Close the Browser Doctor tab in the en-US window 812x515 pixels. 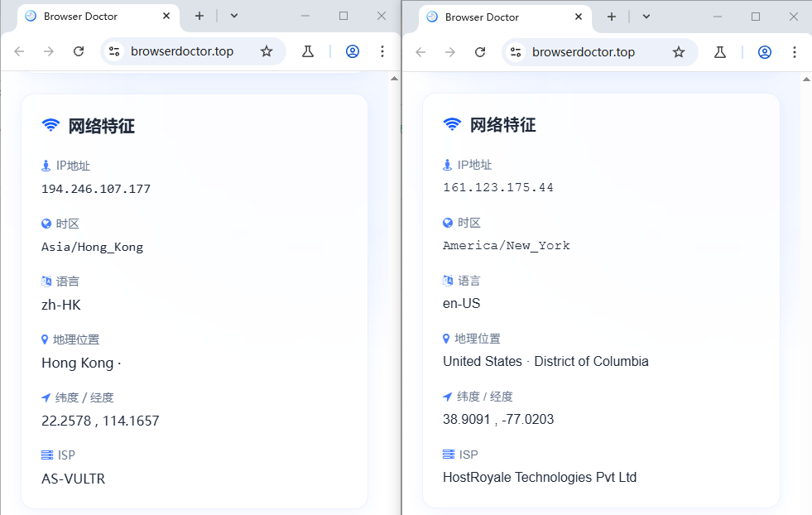tap(579, 17)
